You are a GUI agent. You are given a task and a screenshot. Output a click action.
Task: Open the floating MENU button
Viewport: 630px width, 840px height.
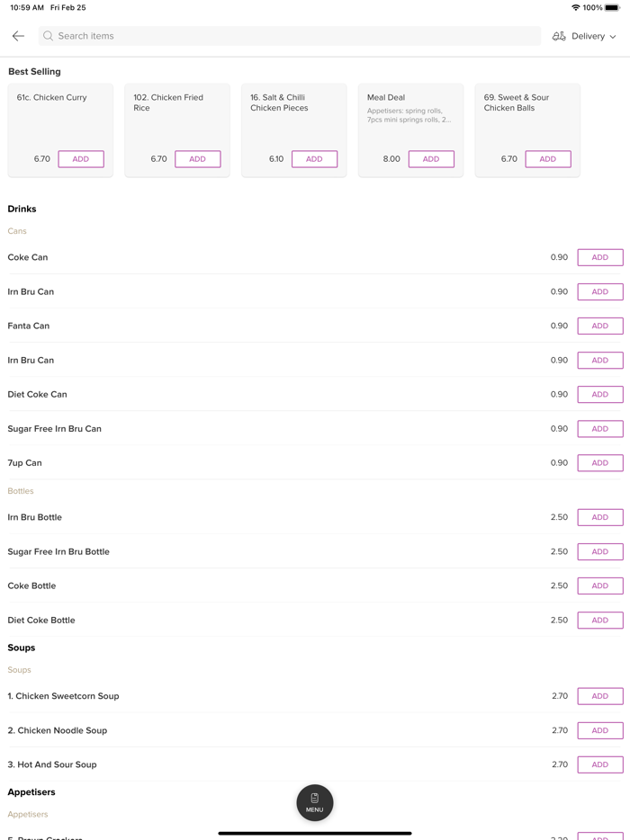click(314, 802)
